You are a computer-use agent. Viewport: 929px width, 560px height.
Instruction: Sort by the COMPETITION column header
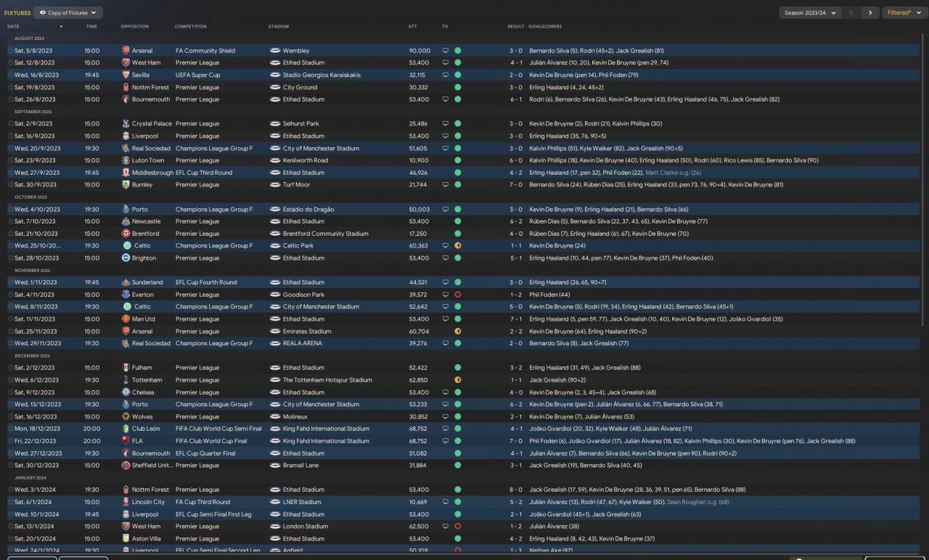pyautogui.click(x=191, y=27)
